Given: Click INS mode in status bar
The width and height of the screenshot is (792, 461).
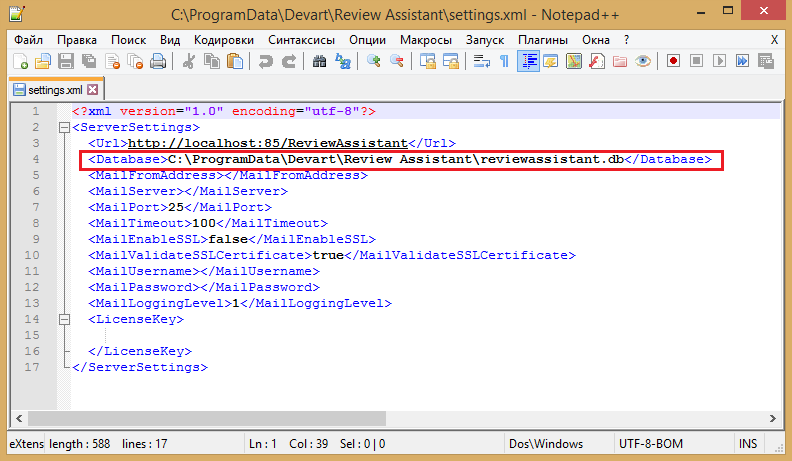Looking at the screenshot, I should coord(748,444).
